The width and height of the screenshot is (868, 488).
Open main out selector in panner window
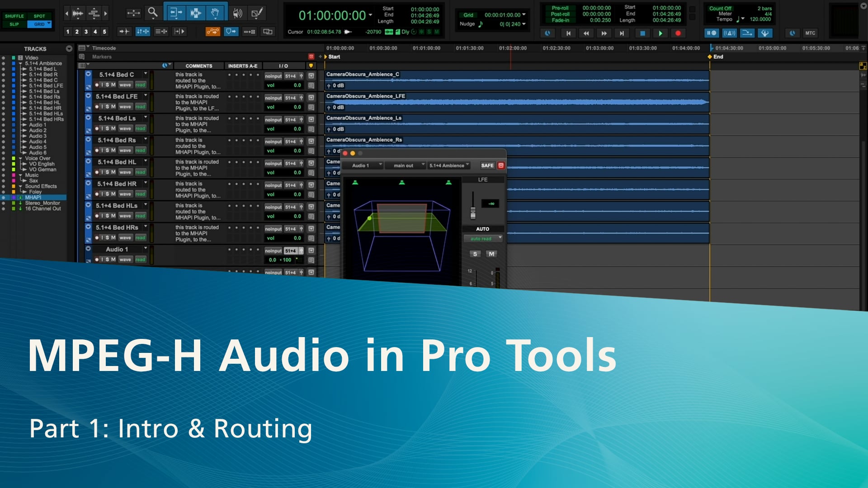pos(406,165)
